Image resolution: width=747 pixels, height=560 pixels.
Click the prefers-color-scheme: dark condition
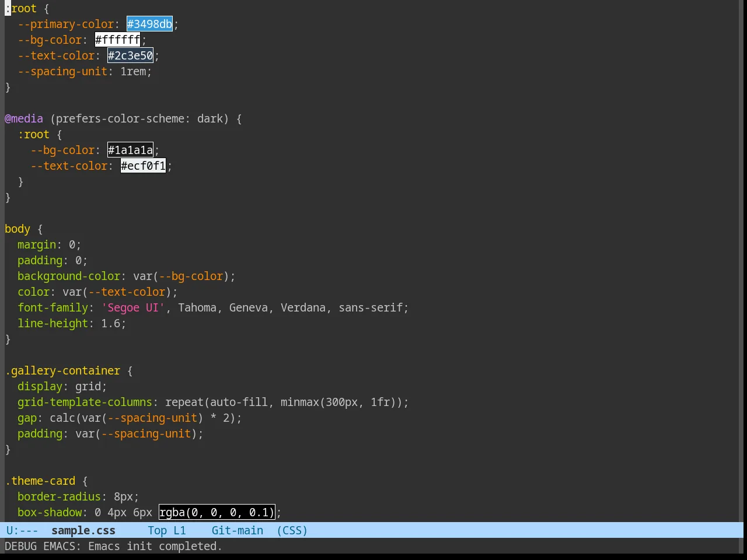click(139, 118)
